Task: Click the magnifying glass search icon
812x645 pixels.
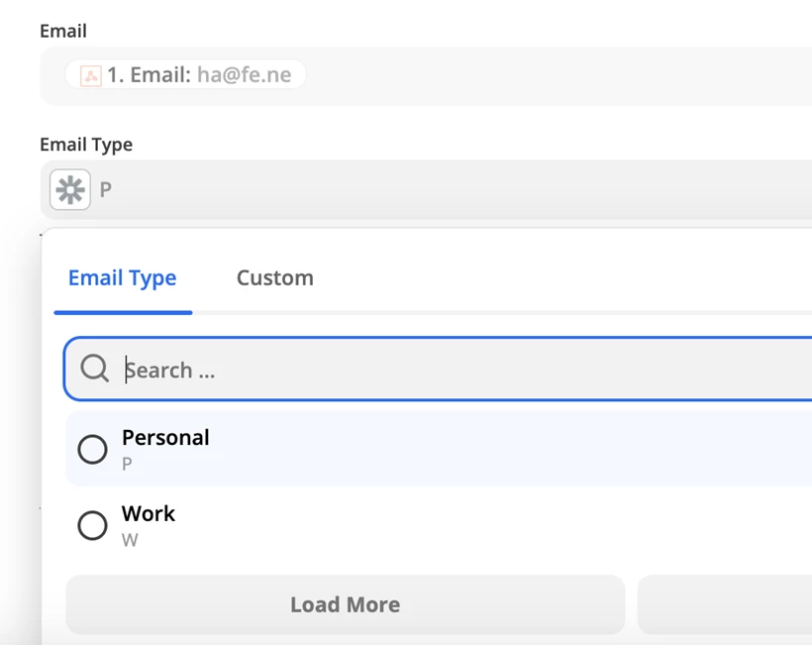Action: [95, 369]
